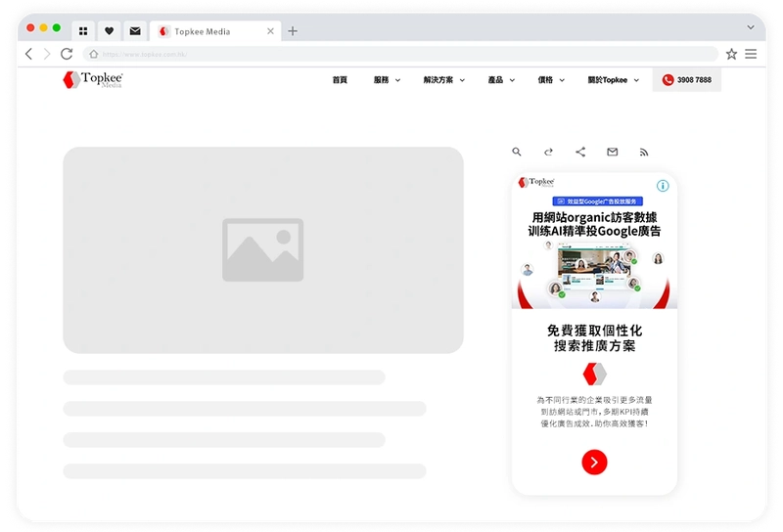Open the mail envelope pinned tab
783x532 pixels.
pos(135,31)
